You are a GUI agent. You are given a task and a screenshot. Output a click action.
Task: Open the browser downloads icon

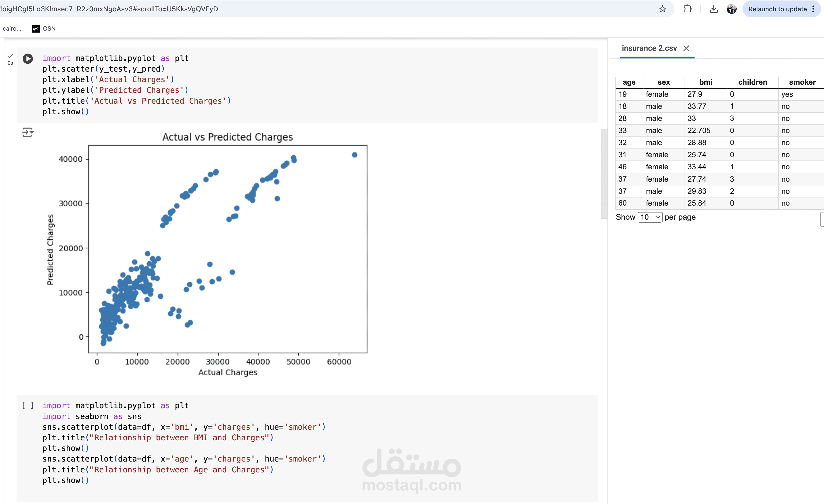714,9
